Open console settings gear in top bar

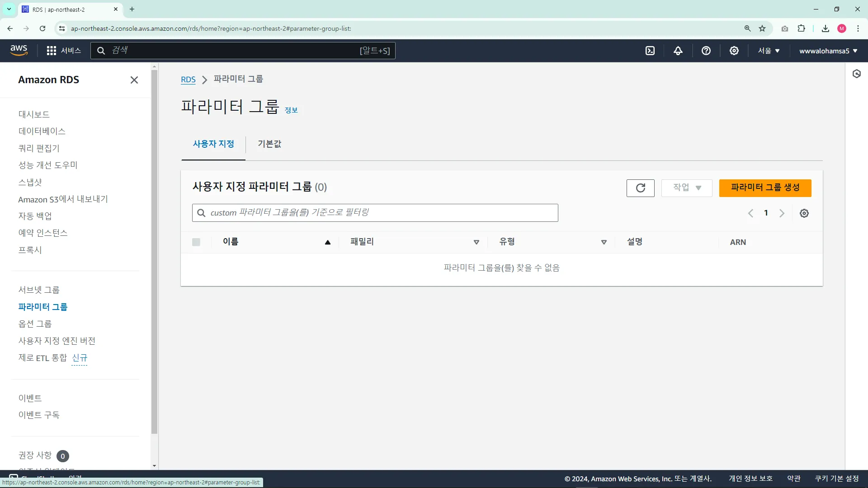(x=734, y=51)
